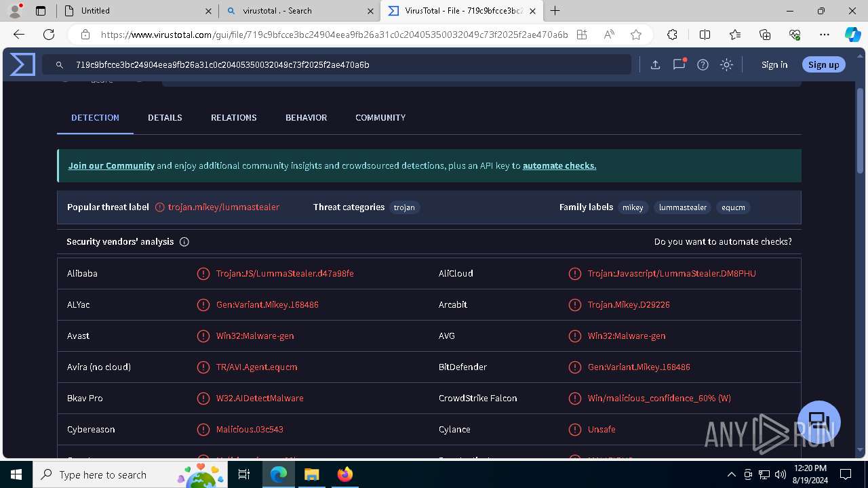The width and height of the screenshot is (868, 488).
Task: Open the RELATIONS tab
Action: pos(233,118)
